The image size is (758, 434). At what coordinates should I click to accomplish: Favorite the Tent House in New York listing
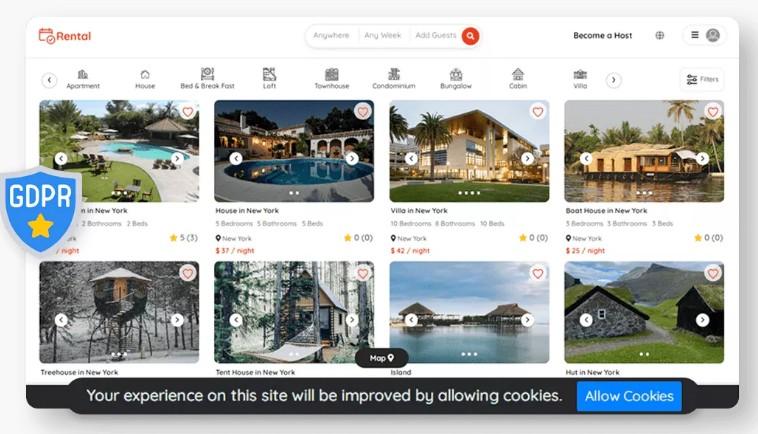[363, 274]
